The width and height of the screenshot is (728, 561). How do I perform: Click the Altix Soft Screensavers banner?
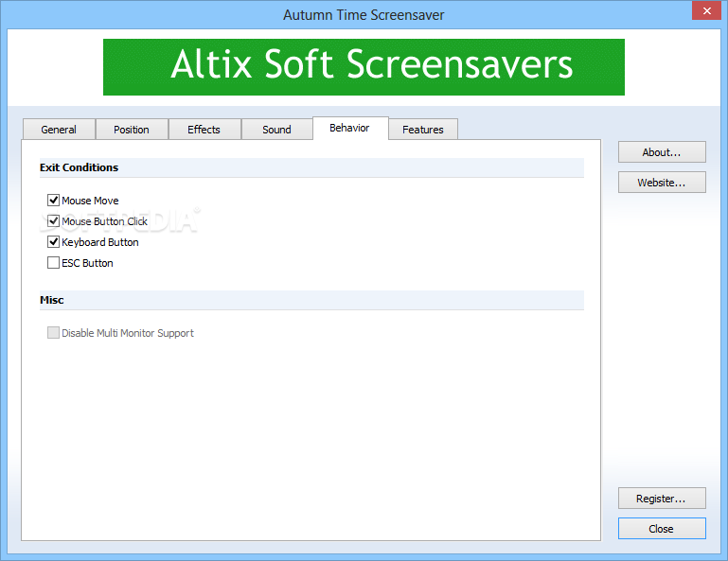pos(364,67)
